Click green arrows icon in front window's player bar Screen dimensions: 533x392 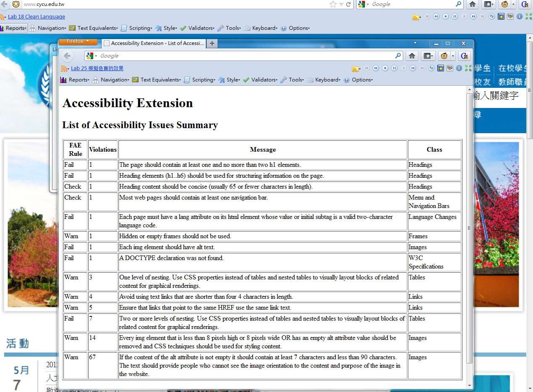pos(468,68)
